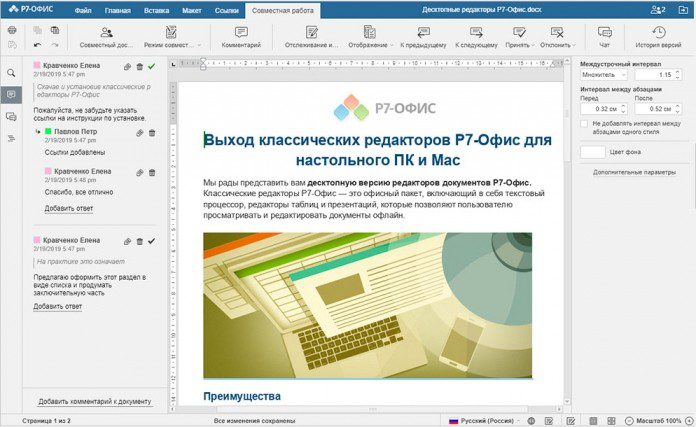Toggle track changes in the status bar
Image resolution: width=696 pixels, height=427 pixels.
571,420
